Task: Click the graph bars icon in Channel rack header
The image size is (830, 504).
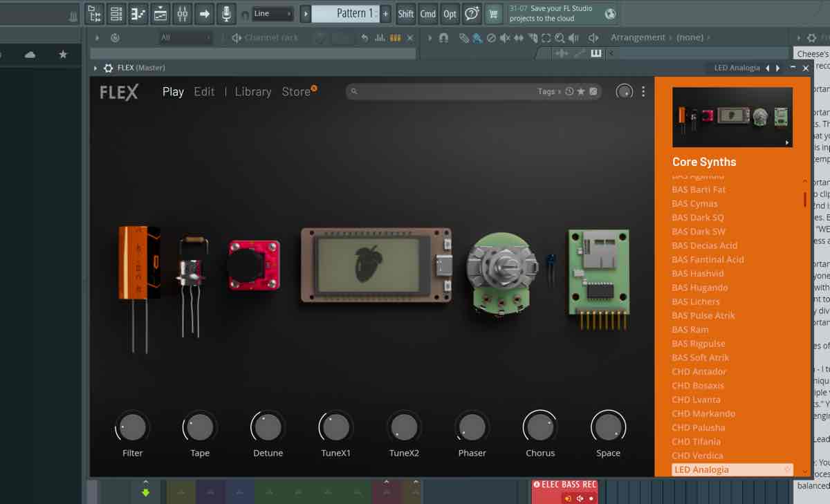Action: [380, 38]
